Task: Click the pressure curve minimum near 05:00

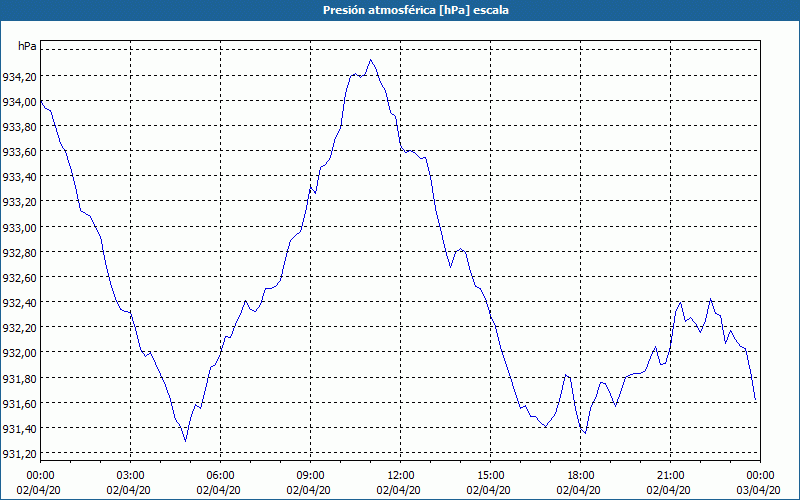Action: pos(185,440)
